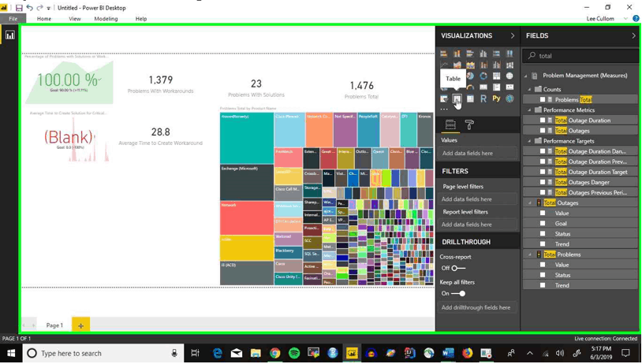
Task: Check the Total Outage Duration field
Action: click(x=543, y=121)
